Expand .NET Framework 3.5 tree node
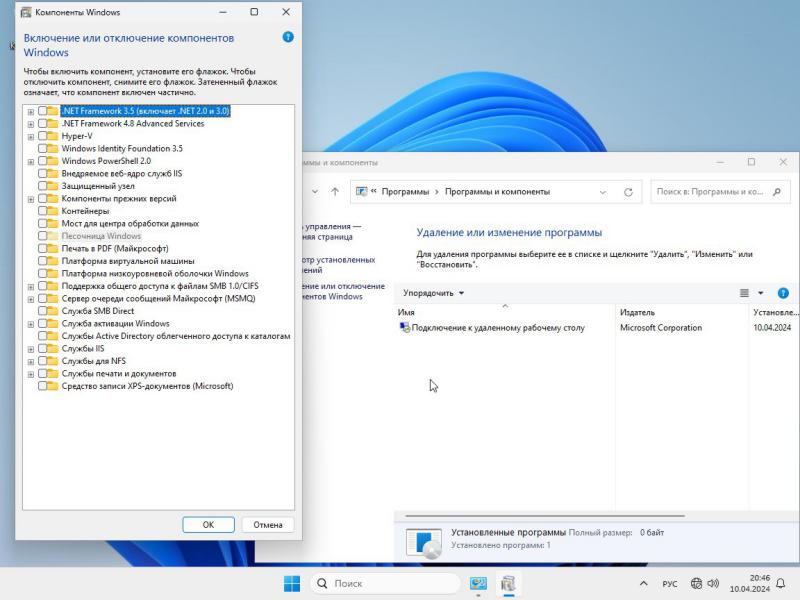The image size is (800, 600). 31,112
